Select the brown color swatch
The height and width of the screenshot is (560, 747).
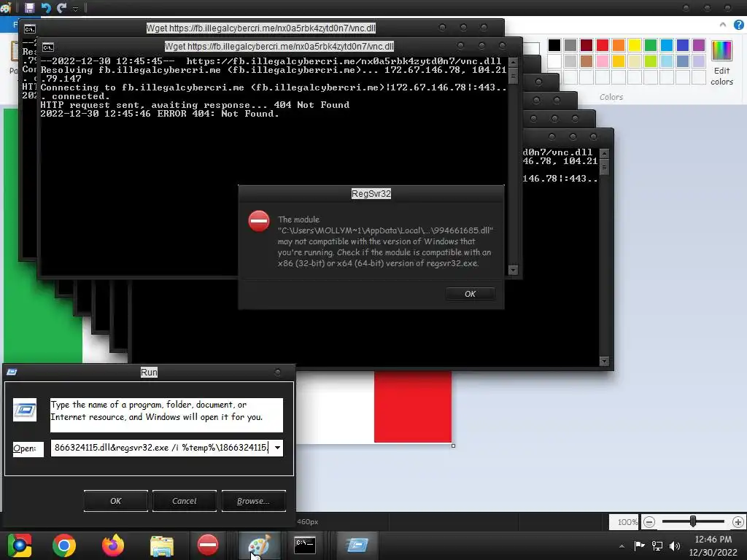(x=586, y=61)
